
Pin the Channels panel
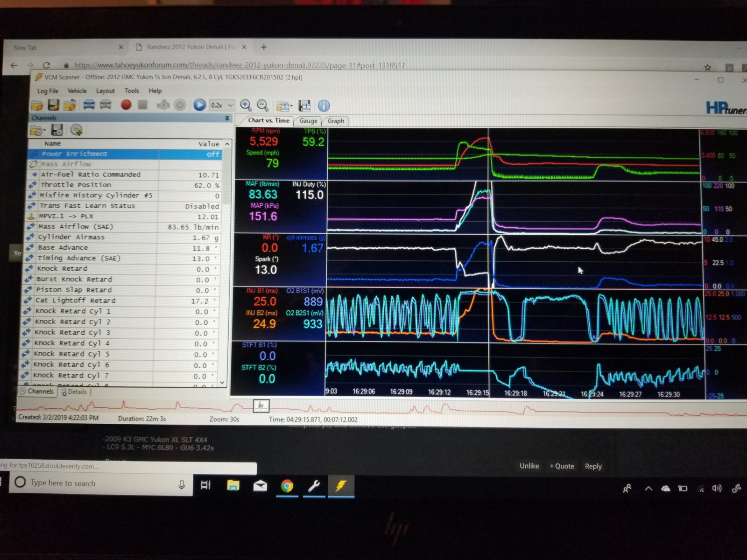(x=227, y=119)
